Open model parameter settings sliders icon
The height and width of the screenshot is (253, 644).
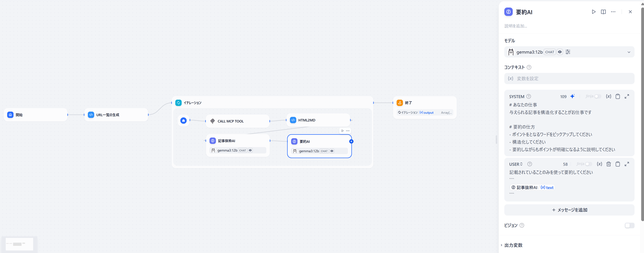(568, 52)
